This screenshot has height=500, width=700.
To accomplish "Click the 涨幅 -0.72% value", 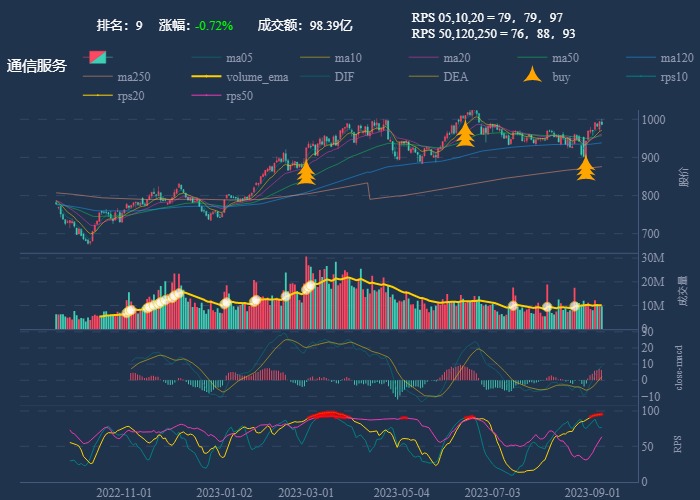I will (214, 25).
